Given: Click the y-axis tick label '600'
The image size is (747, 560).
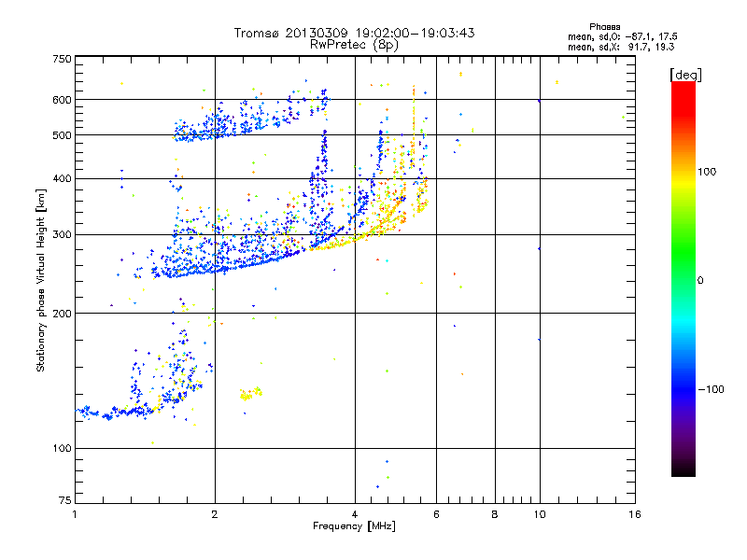Looking at the screenshot, I should (x=62, y=100).
